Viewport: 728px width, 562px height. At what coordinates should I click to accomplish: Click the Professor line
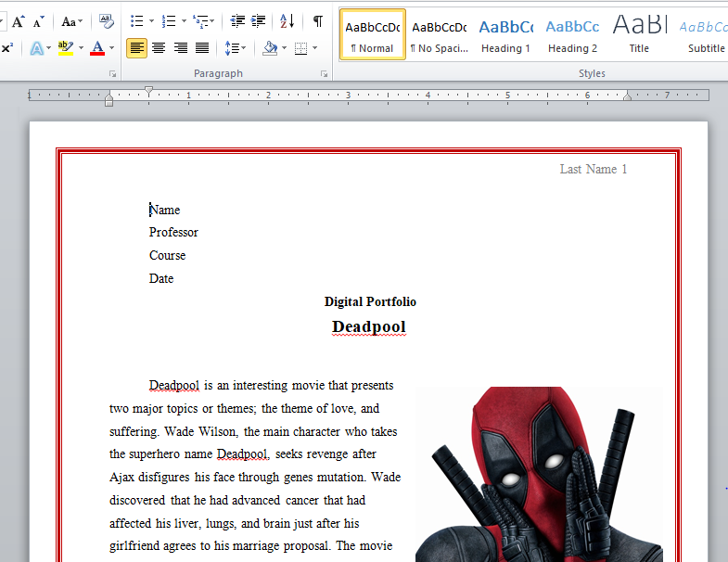click(173, 232)
